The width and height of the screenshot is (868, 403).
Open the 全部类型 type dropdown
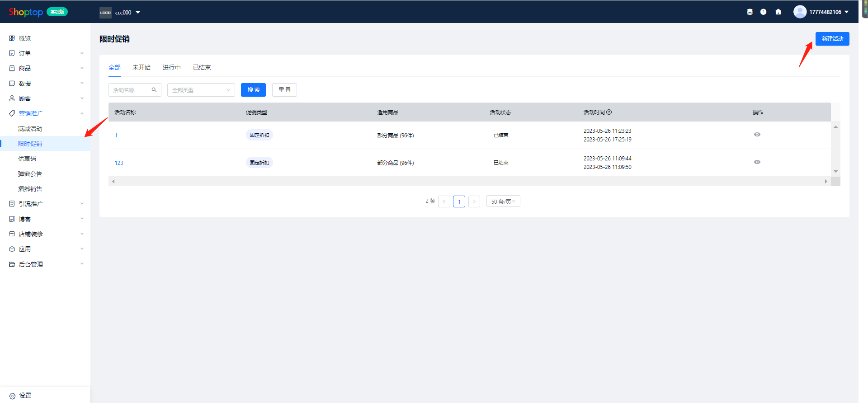[x=201, y=90]
